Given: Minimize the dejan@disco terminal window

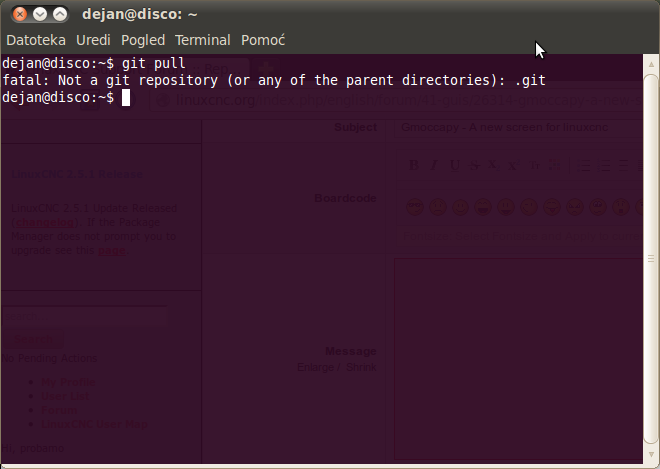Looking at the screenshot, I should pyautogui.click(x=40, y=14).
